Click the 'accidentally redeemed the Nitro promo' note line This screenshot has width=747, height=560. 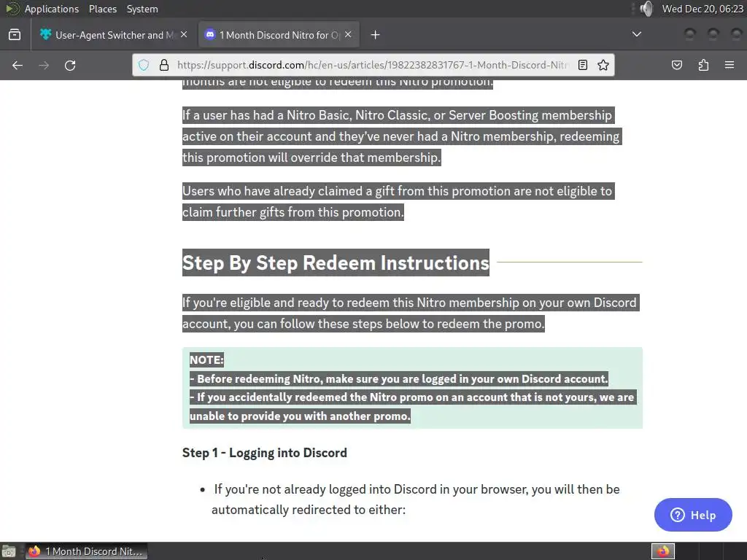pos(412,407)
